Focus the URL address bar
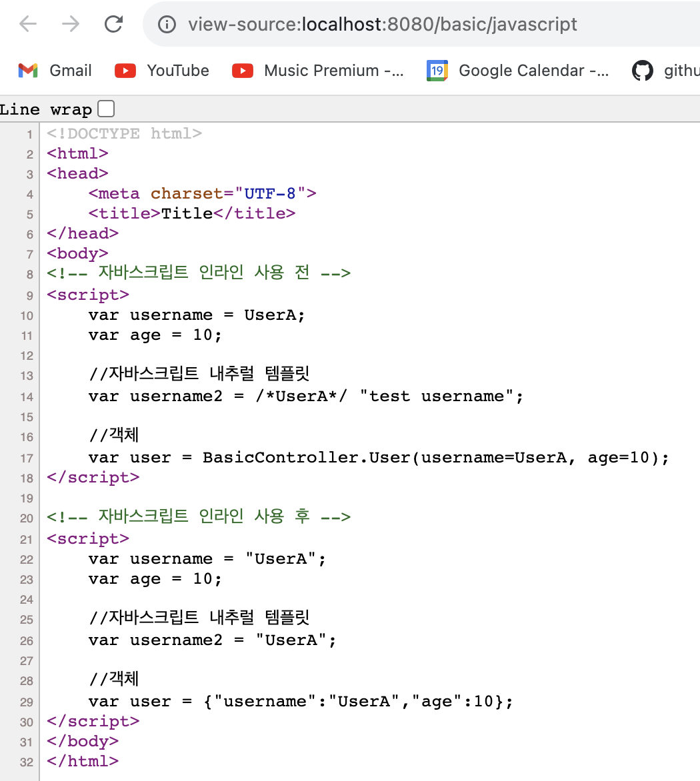This screenshot has height=781, width=700. (x=421, y=24)
